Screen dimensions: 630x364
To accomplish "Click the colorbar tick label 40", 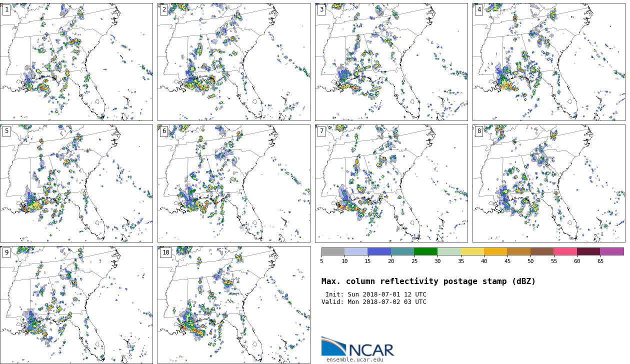I will (484, 261).
